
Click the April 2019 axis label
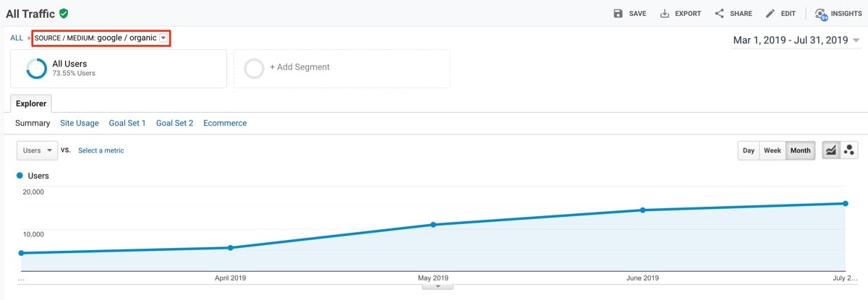231,278
